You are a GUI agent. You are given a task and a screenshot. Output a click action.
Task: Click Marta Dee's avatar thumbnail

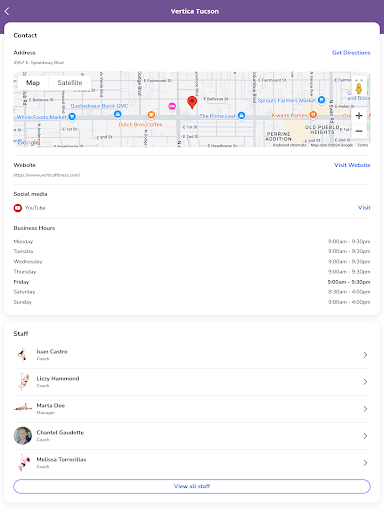(x=23, y=409)
